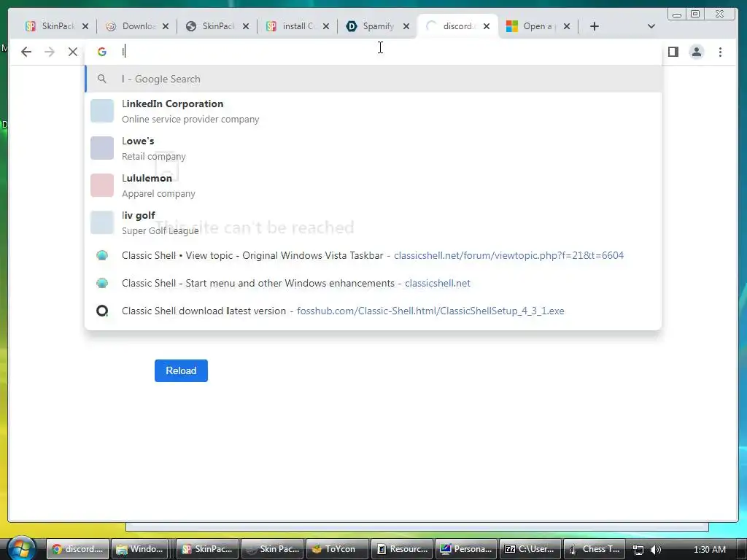This screenshot has width=747, height=560.
Task: Close the discord tab
Action: point(487,26)
